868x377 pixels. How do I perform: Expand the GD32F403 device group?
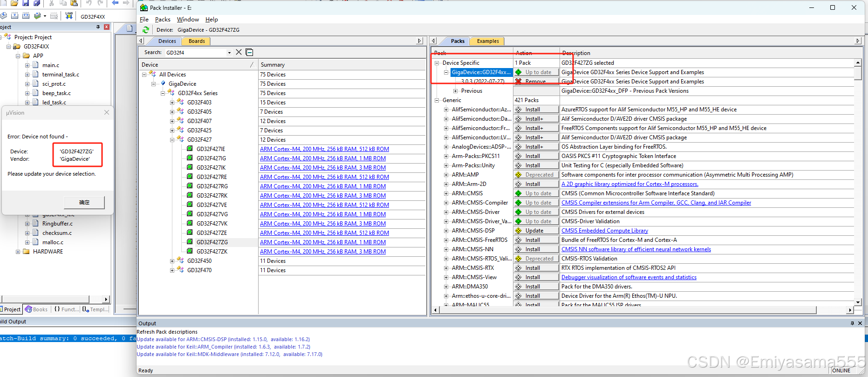pyautogui.click(x=172, y=102)
